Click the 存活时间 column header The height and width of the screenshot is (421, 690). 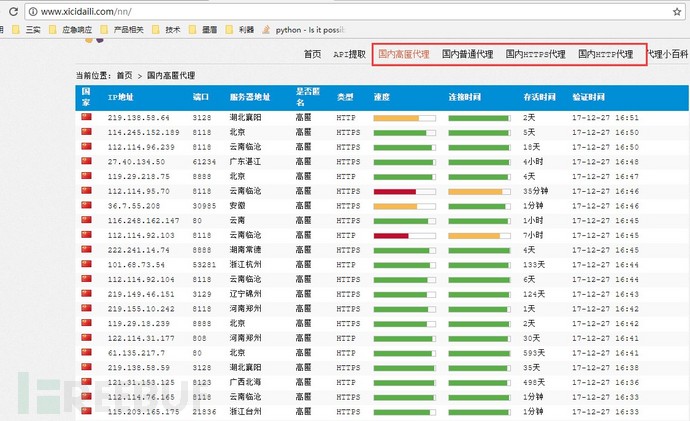[x=540, y=97]
